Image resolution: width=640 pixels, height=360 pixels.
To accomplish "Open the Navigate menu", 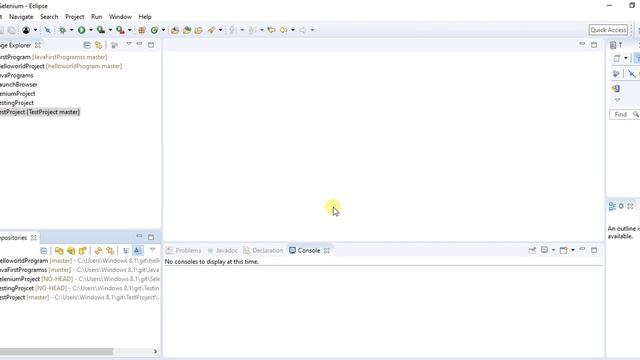I will [21, 17].
